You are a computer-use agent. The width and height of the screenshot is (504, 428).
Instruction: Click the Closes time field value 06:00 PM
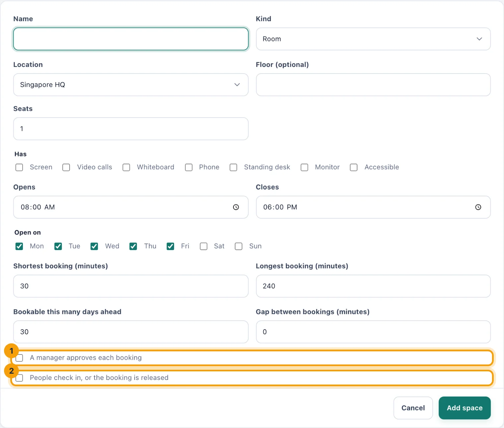[x=280, y=207]
